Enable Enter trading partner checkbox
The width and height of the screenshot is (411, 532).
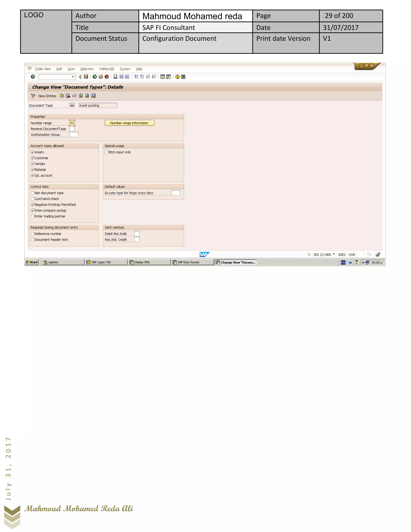pyautogui.click(x=32, y=216)
